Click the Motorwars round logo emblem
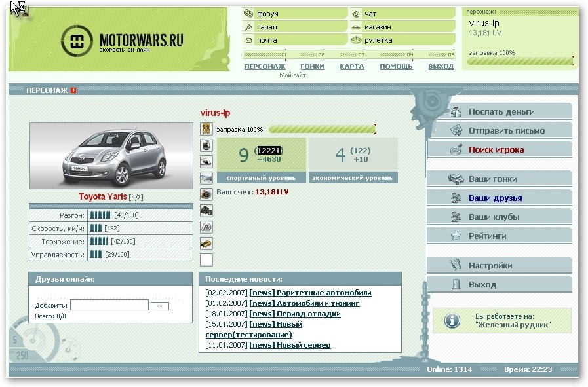The image size is (588, 387). coord(77,41)
